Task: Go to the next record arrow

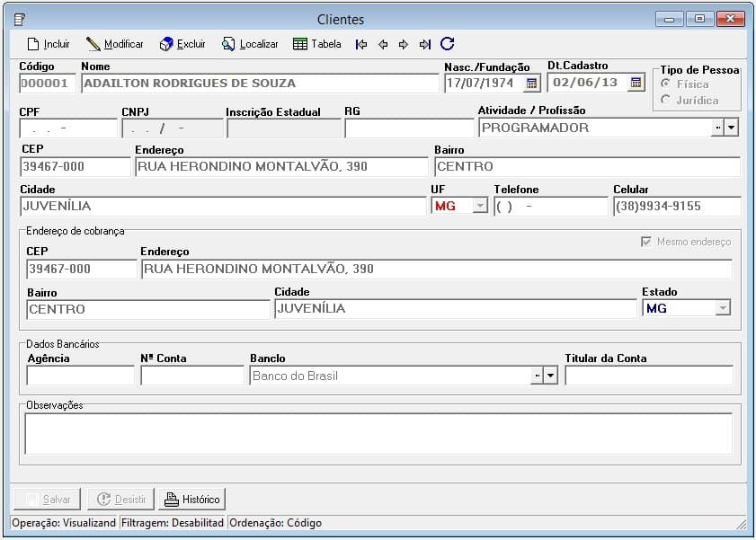Action: click(404, 44)
